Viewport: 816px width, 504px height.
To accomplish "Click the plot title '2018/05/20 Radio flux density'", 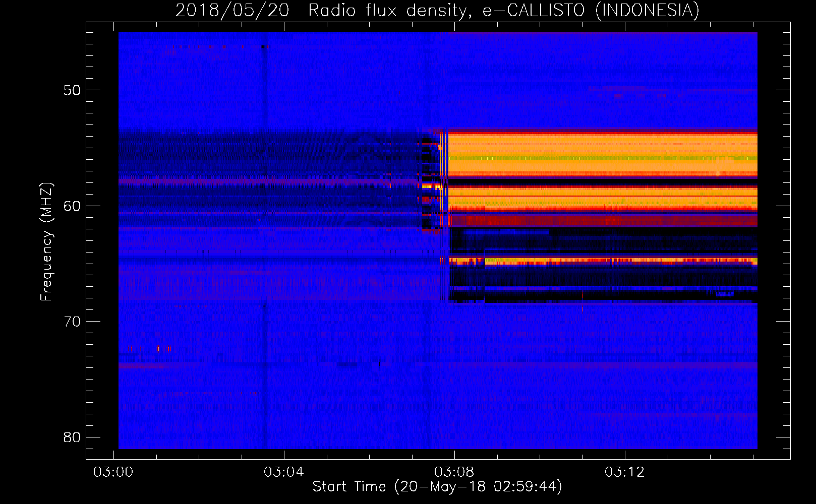I will point(323,11).
